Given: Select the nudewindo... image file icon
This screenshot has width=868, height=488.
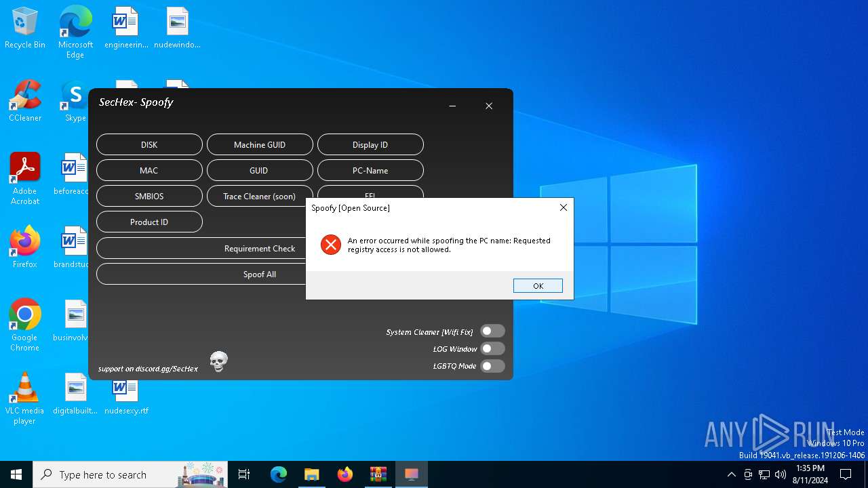Looking at the screenshot, I should (177, 28).
